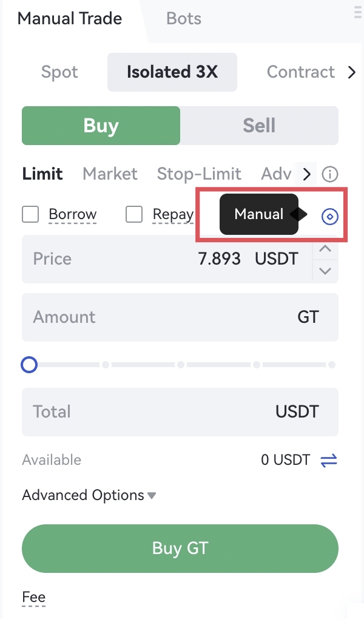Select Stop-Limit order type
Image resolution: width=364 pixels, height=619 pixels.
click(199, 174)
